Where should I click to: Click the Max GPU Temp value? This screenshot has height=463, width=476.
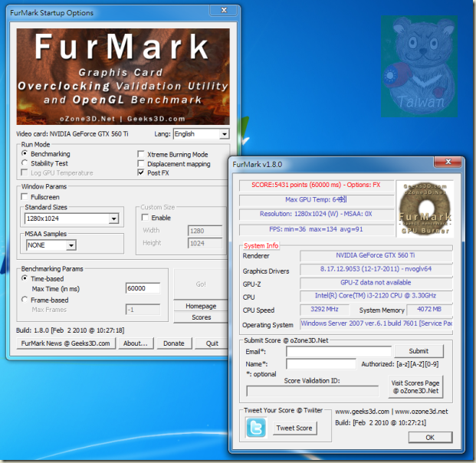coord(316,200)
